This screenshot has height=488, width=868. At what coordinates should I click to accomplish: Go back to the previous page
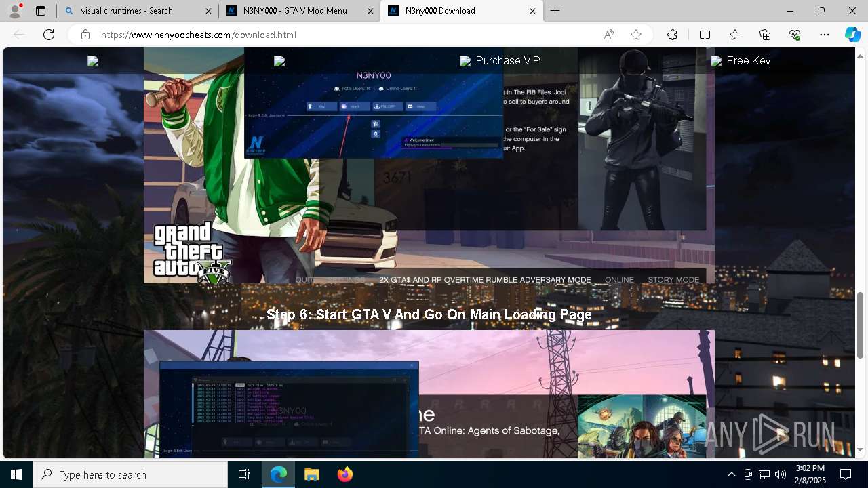coord(19,35)
